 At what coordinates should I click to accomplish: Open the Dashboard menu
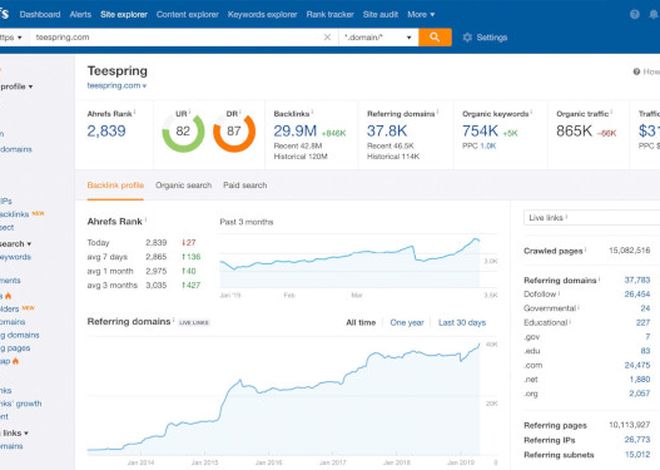40,14
